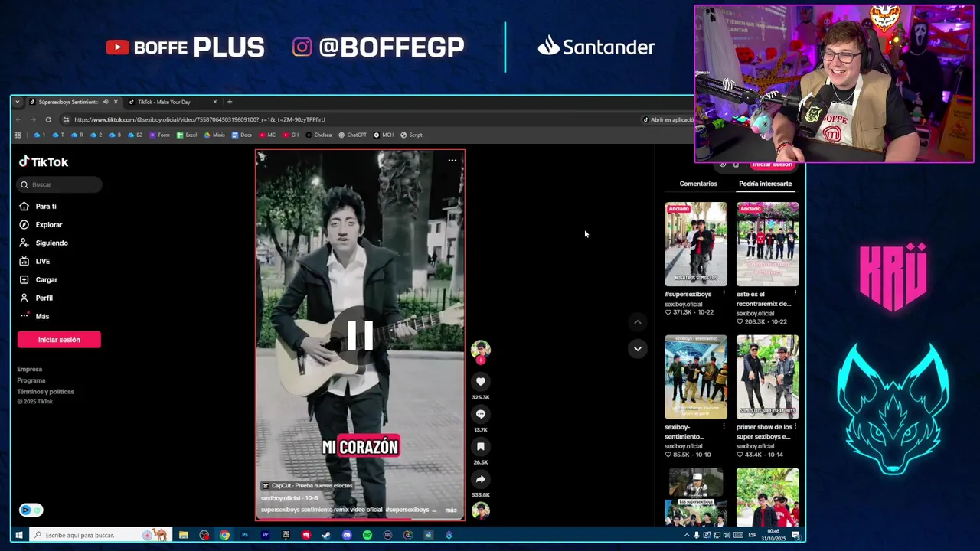Toggle the floating pill widget at bottom-left
Viewport: 980px width, 551px height.
point(31,510)
